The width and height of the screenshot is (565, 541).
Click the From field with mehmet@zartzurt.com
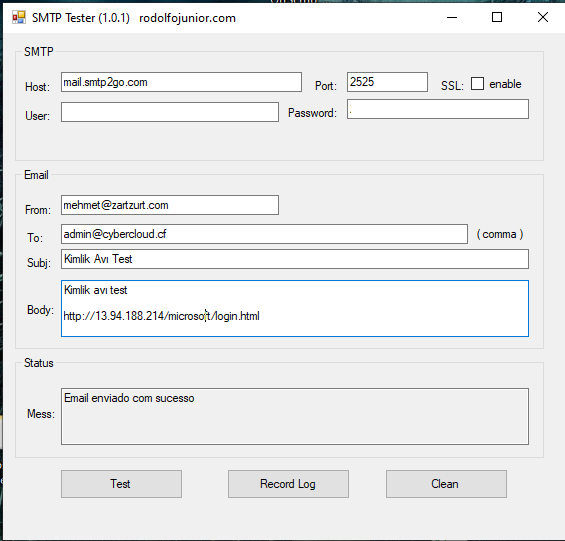(170, 205)
